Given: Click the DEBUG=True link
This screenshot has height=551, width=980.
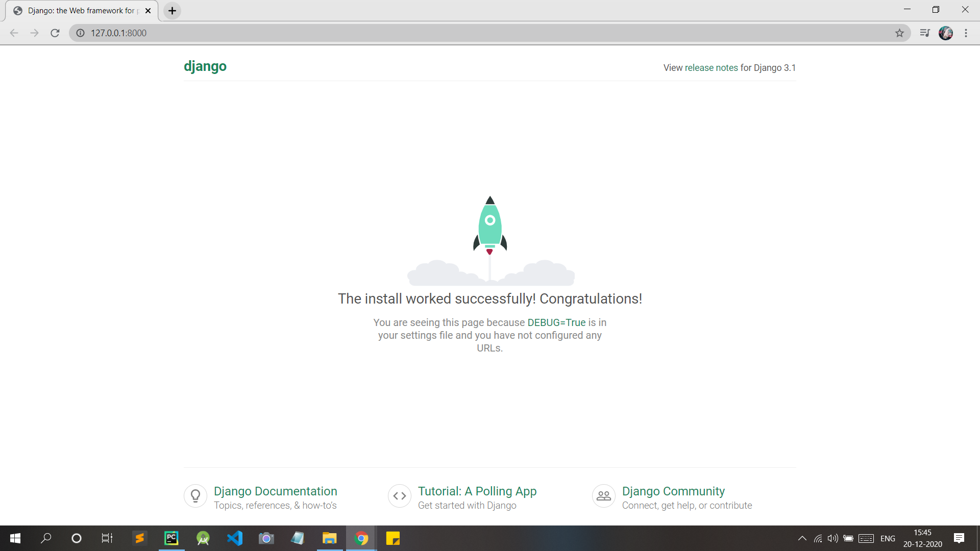Looking at the screenshot, I should [x=556, y=322].
